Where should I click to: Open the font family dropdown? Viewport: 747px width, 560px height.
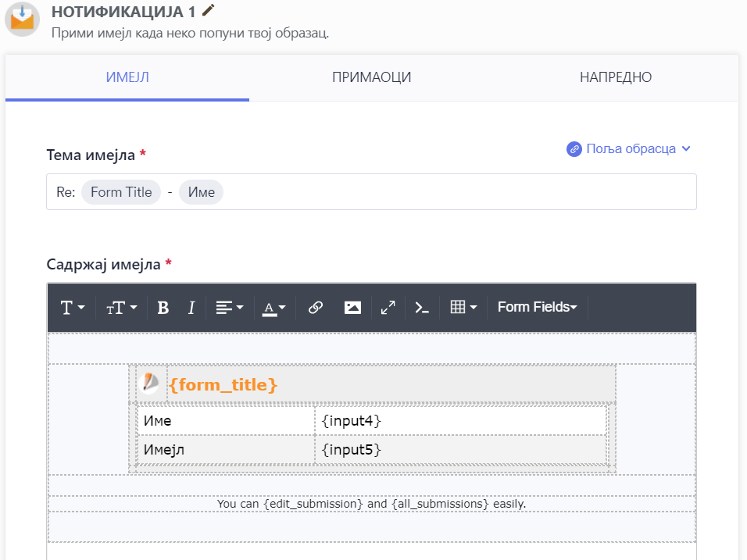click(x=72, y=308)
